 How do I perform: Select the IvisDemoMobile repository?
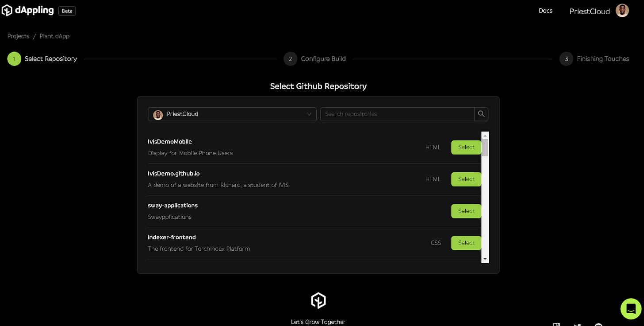(x=466, y=147)
